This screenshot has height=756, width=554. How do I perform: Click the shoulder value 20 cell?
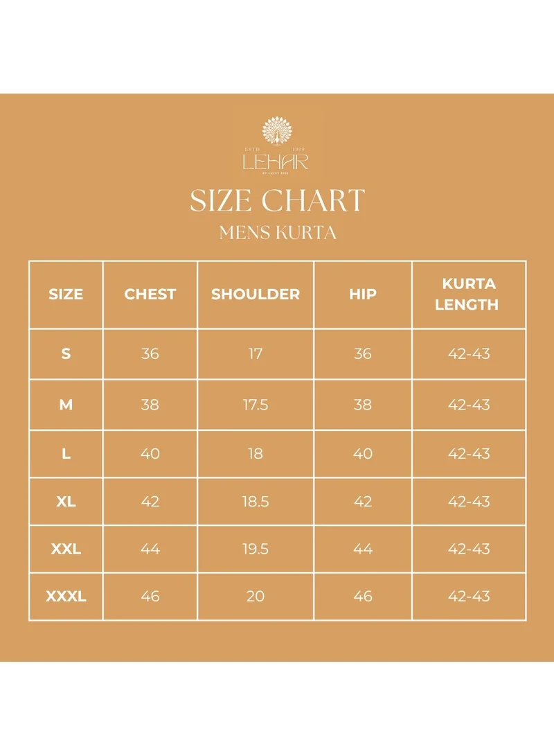[256, 596]
